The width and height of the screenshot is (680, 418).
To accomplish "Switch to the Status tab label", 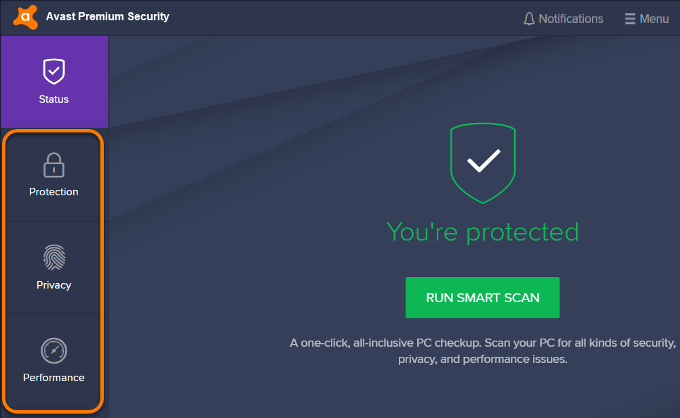I will pos(54,99).
